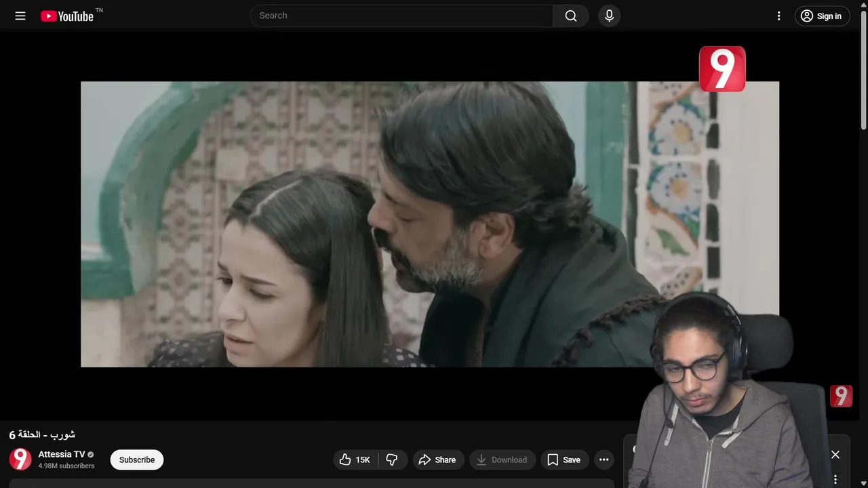Subscribe to Attessia TV

[137, 460]
